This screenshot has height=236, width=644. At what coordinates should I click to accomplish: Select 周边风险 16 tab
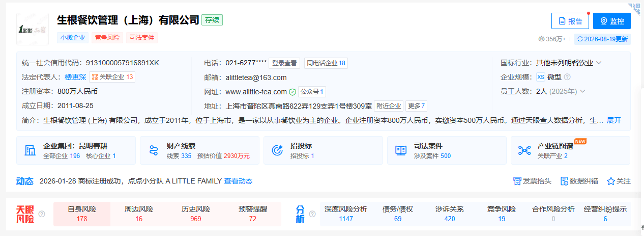pos(139,214)
